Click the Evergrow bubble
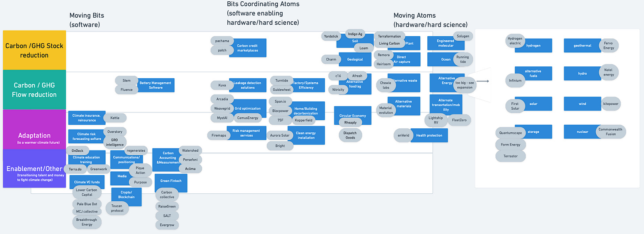The width and height of the screenshot is (644, 234). 168,225
